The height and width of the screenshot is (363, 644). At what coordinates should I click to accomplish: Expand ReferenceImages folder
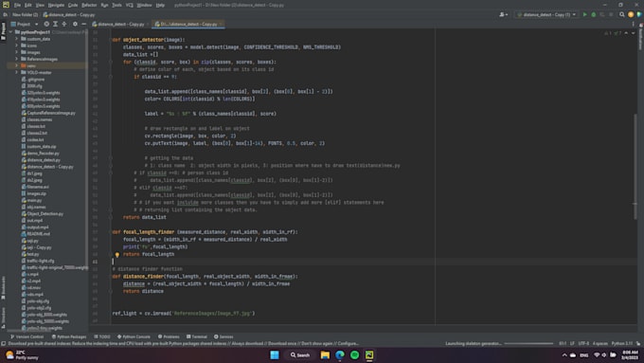coord(16,59)
